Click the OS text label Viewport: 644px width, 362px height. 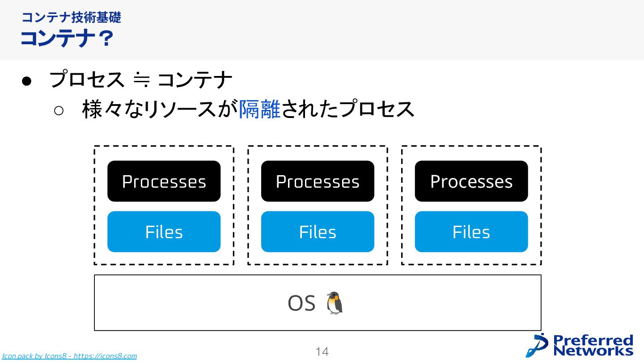click(301, 303)
